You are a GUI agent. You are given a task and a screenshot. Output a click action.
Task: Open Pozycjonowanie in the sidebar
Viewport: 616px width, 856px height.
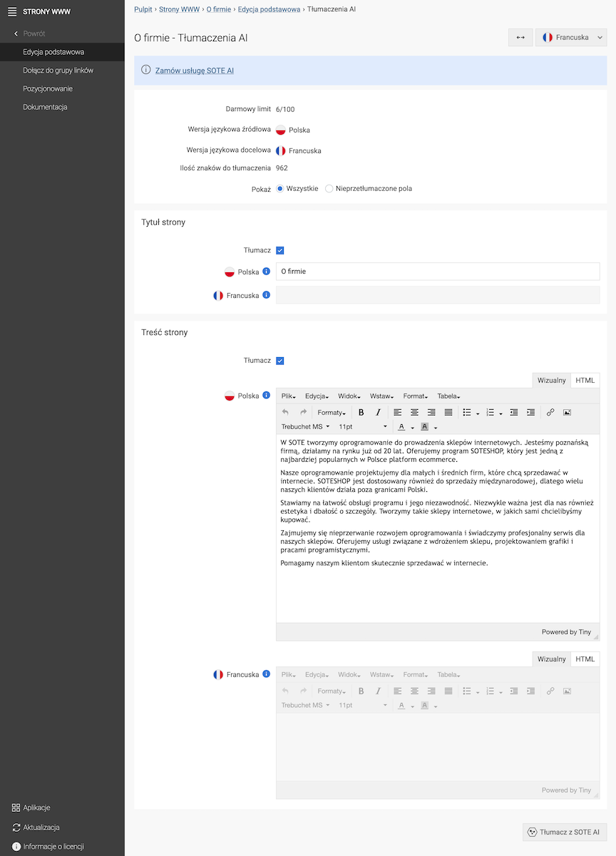pos(48,88)
